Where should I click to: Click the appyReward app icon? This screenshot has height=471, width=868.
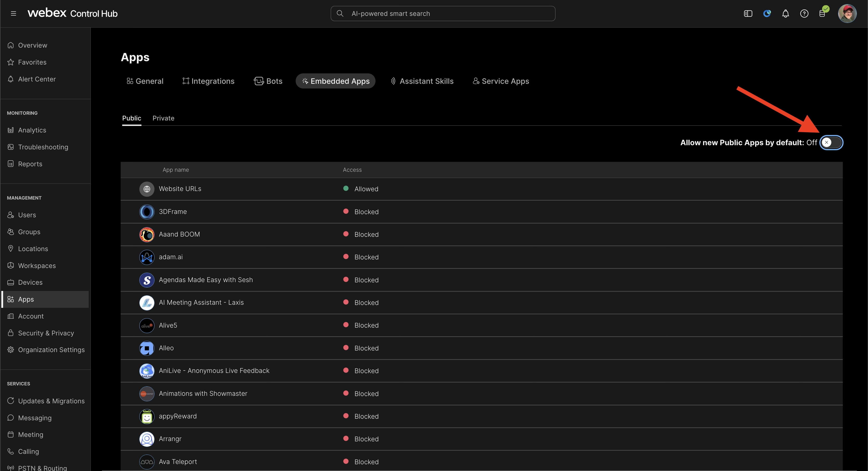[147, 416]
